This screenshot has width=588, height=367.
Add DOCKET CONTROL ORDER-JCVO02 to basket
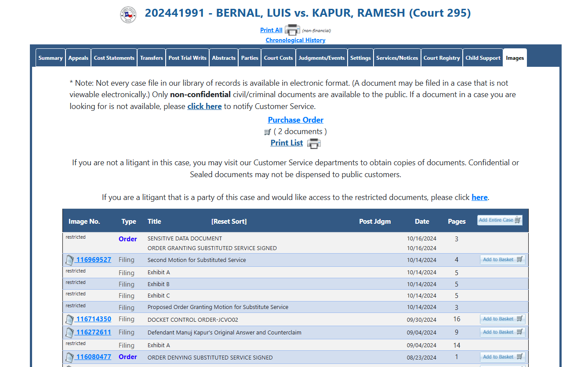tap(503, 319)
